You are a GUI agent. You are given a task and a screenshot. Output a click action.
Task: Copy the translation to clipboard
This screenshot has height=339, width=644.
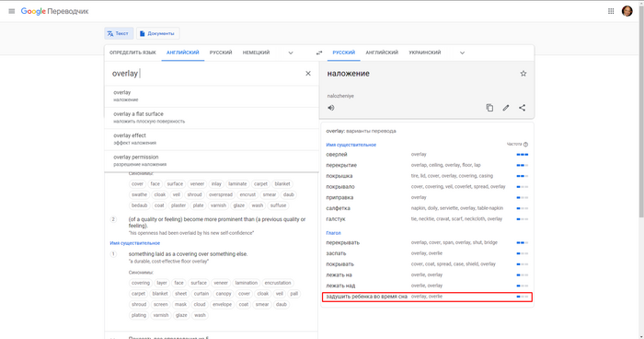point(489,108)
